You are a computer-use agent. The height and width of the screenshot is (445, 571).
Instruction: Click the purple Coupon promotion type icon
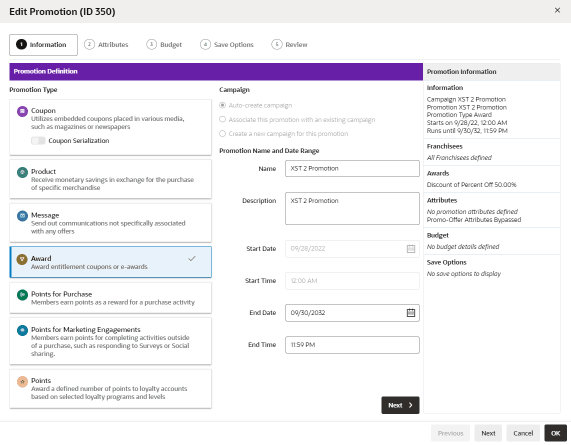click(22, 111)
